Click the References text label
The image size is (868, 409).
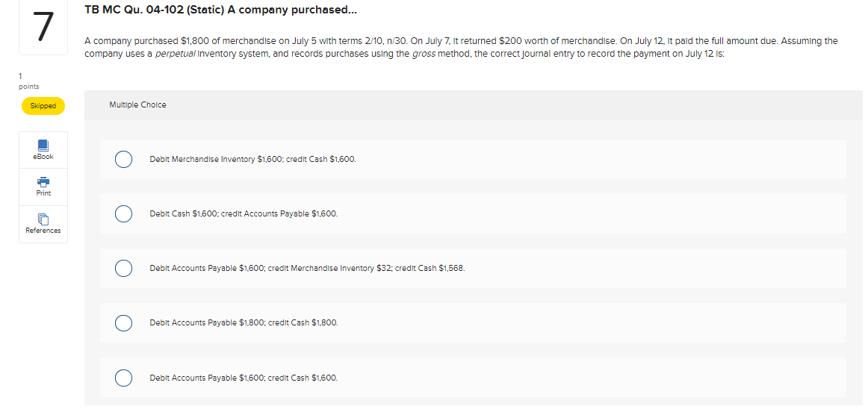(43, 230)
